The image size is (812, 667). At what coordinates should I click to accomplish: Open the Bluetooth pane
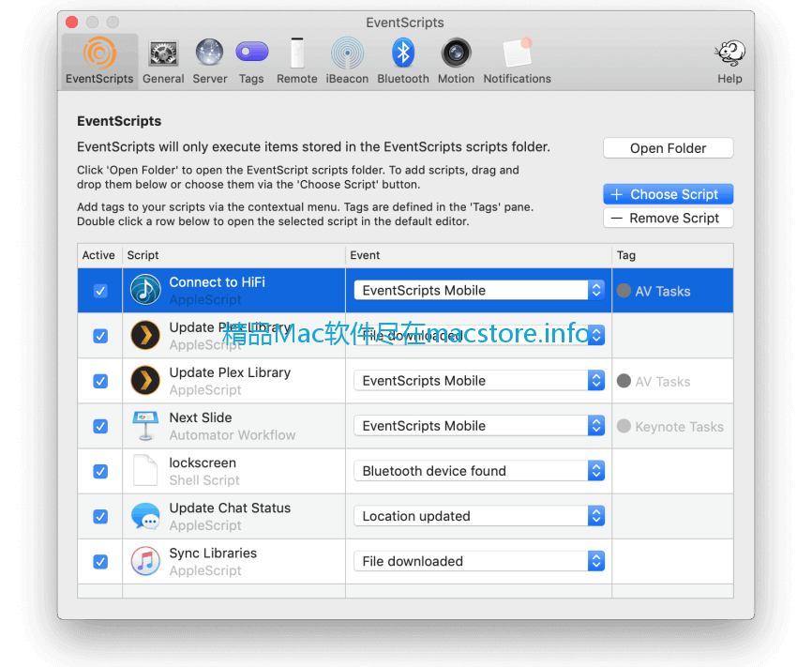pos(403,61)
